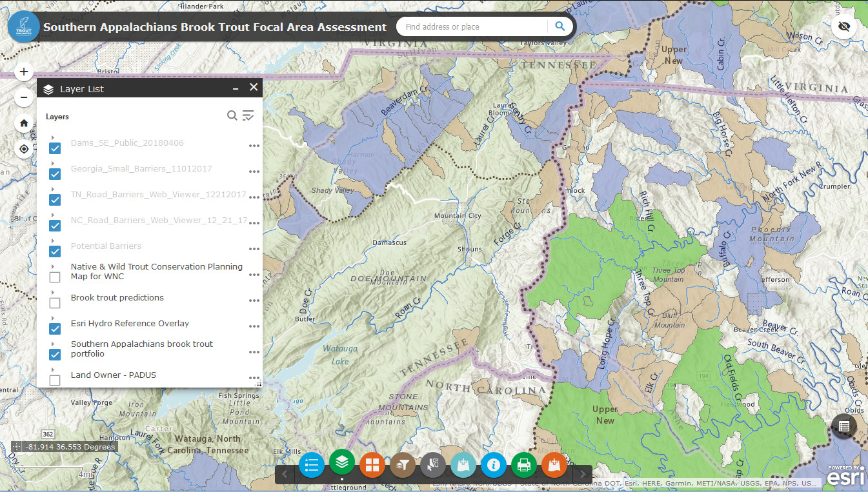Open the green Print widget
This screenshot has width=868, height=492.
click(x=524, y=465)
